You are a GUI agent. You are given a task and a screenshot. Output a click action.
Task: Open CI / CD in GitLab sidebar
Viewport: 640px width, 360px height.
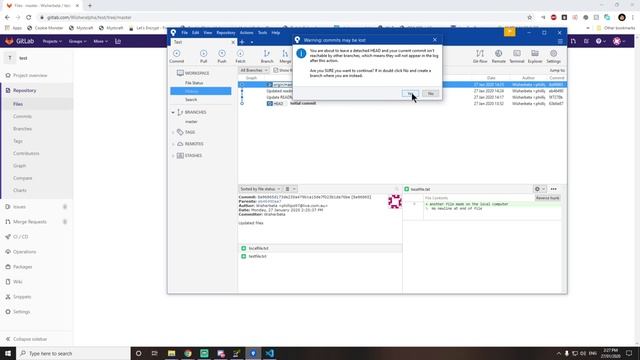point(20,237)
